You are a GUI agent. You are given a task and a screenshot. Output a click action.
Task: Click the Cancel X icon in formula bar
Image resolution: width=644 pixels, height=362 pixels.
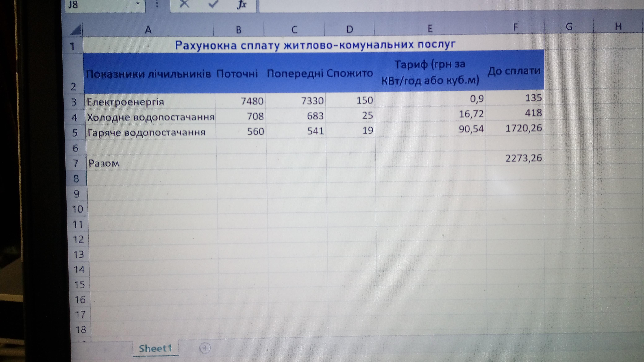pyautogui.click(x=185, y=4)
